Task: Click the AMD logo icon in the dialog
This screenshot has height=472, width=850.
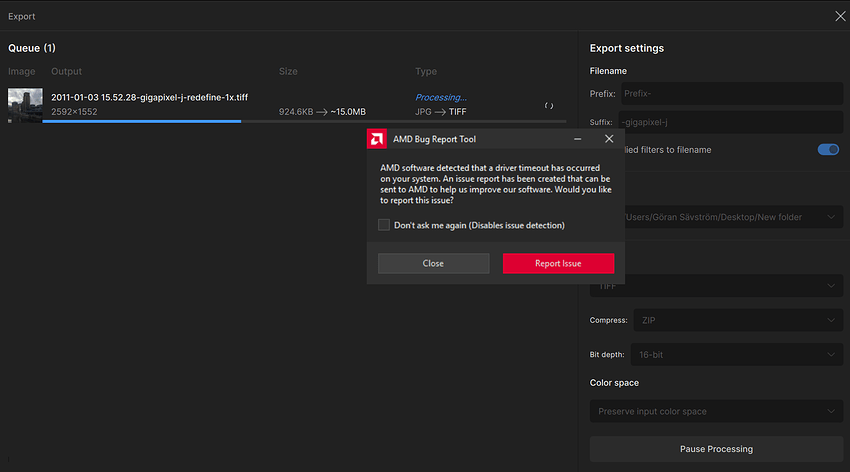Action: (x=377, y=139)
